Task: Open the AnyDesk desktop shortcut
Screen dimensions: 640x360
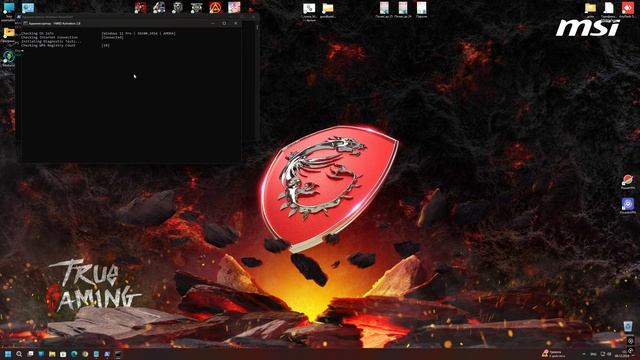Action: coord(627,7)
